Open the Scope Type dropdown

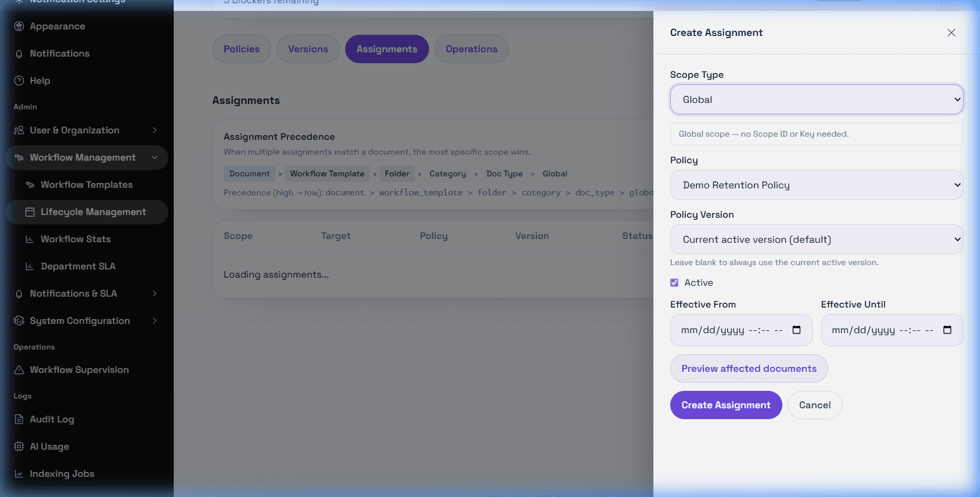[817, 99]
